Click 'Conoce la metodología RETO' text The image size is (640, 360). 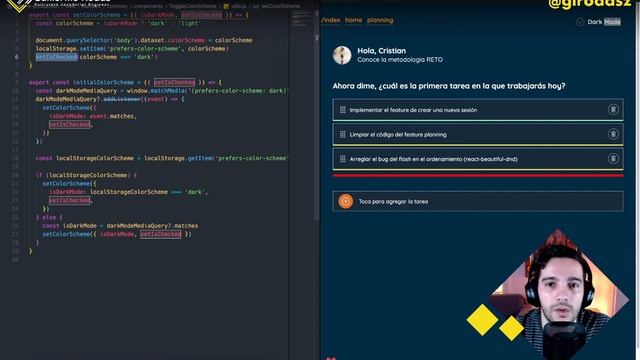(x=400, y=60)
